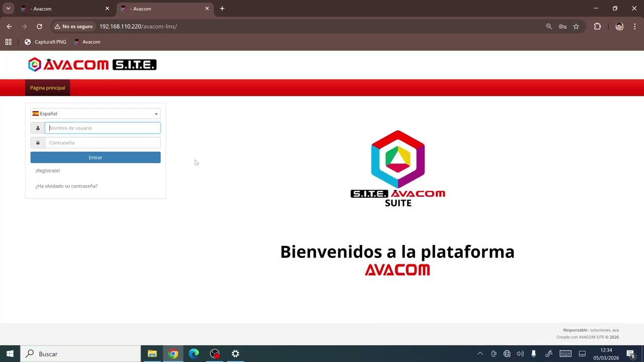Click the microphone tray icon
Viewport: 644px width, 362px height.
click(534, 354)
